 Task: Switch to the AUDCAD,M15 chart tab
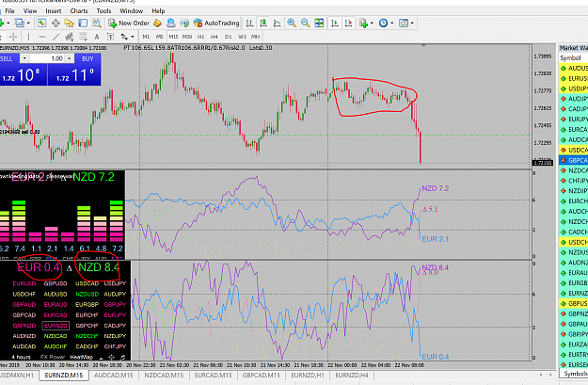click(114, 376)
